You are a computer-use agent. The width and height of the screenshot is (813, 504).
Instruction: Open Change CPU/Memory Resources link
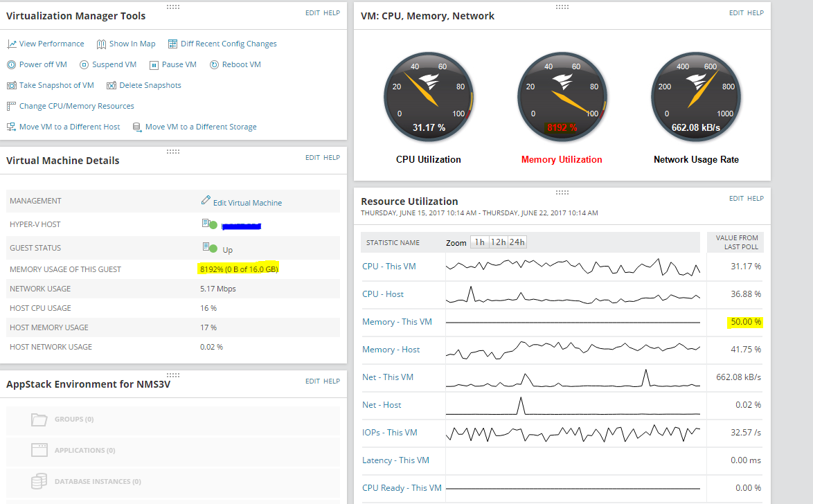click(77, 106)
